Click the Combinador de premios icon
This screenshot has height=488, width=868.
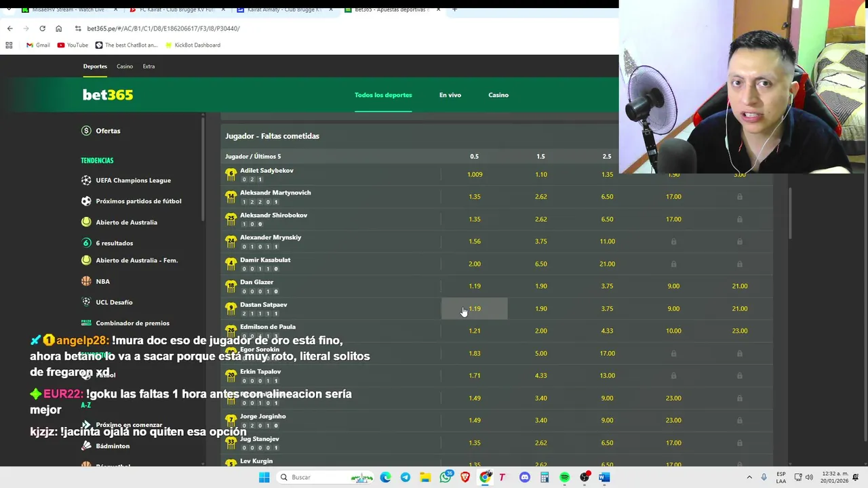coord(86,323)
